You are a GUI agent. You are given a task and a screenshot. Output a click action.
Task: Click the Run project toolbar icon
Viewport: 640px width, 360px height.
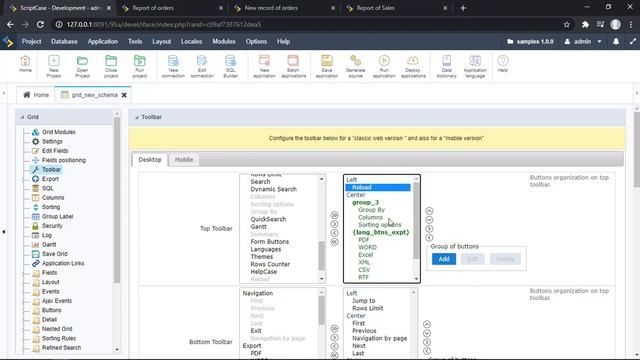click(140, 67)
